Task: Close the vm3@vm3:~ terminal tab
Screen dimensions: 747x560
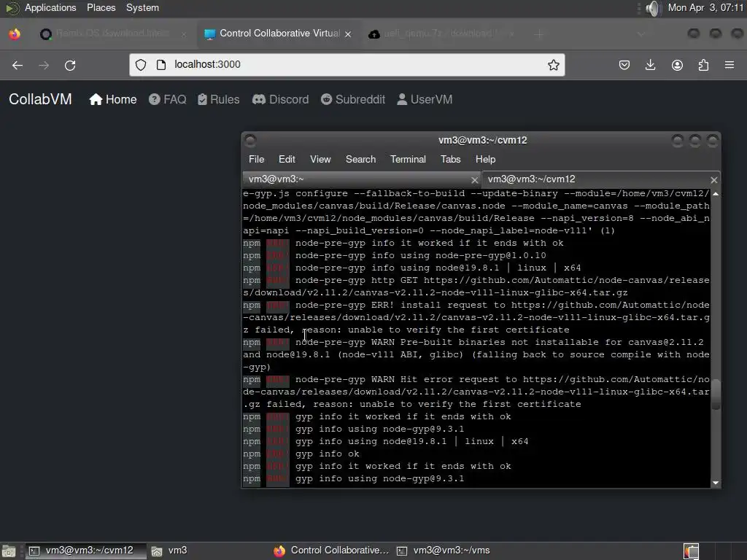Action: (x=474, y=180)
